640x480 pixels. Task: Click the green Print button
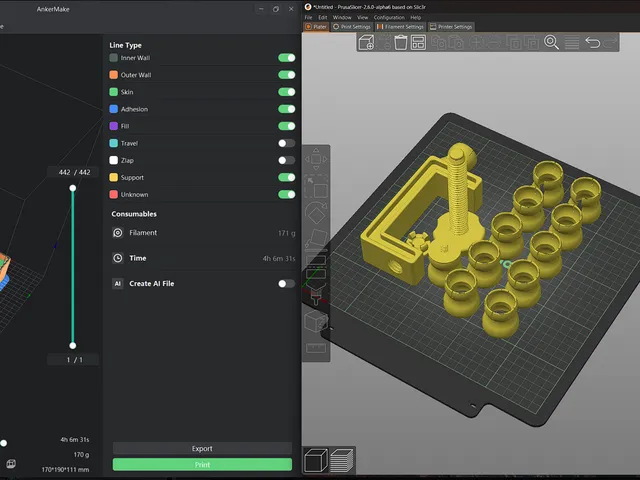[202, 464]
